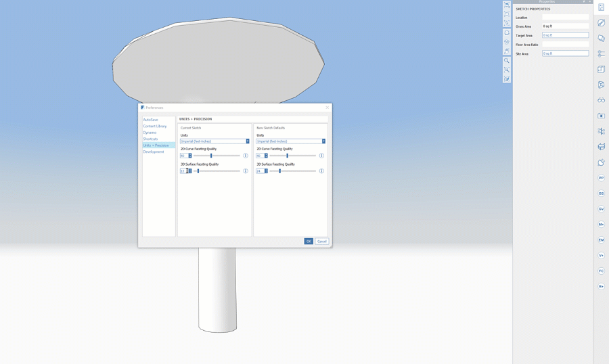Image resolution: width=609 pixels, height=364 pixels.
Task: Cancel the Preferences dialog
Action: tap(322, 242)
